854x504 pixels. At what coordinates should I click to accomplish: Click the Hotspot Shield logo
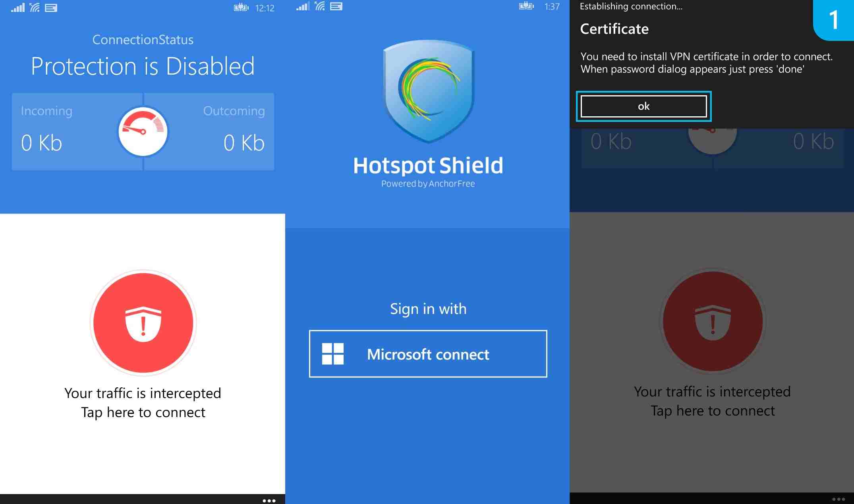[428, 91]
